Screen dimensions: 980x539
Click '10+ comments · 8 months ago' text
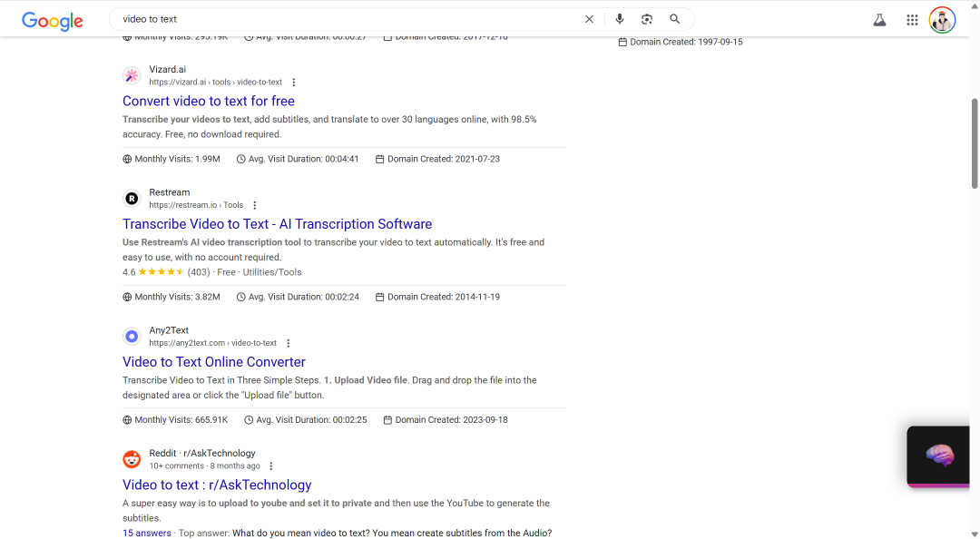pos(204,466)
